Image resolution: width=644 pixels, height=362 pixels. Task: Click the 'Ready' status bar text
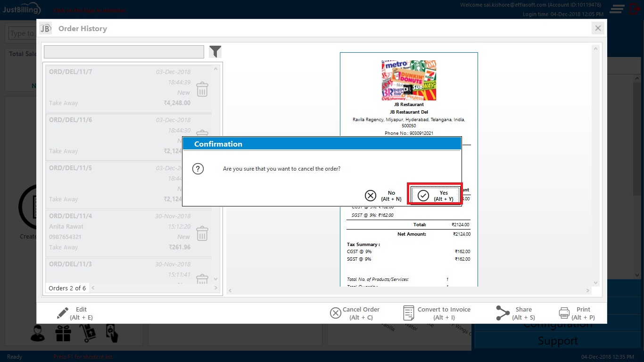click(15, 357)
